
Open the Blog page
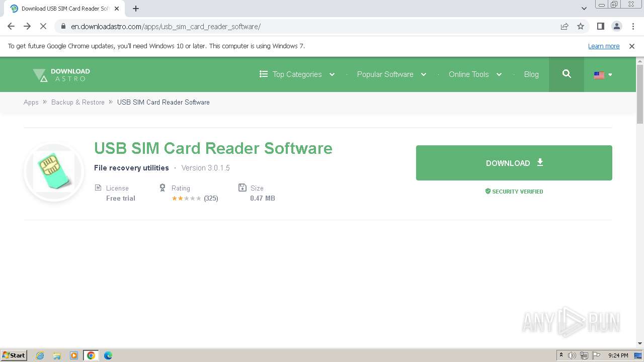[x=531, y=74]
